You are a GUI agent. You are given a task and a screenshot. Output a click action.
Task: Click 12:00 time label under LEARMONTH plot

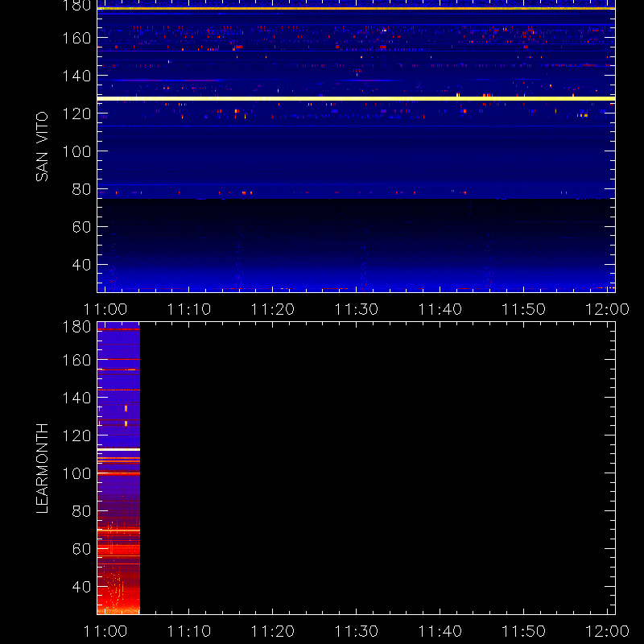[x=607, y=631]
